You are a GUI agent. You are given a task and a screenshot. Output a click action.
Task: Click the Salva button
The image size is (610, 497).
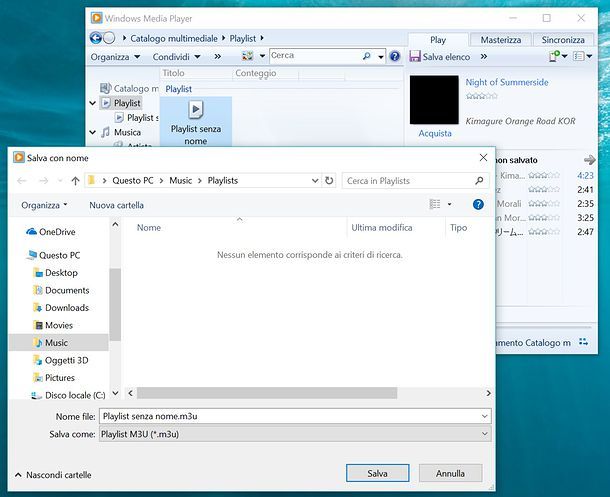click(x=377, y=473)
